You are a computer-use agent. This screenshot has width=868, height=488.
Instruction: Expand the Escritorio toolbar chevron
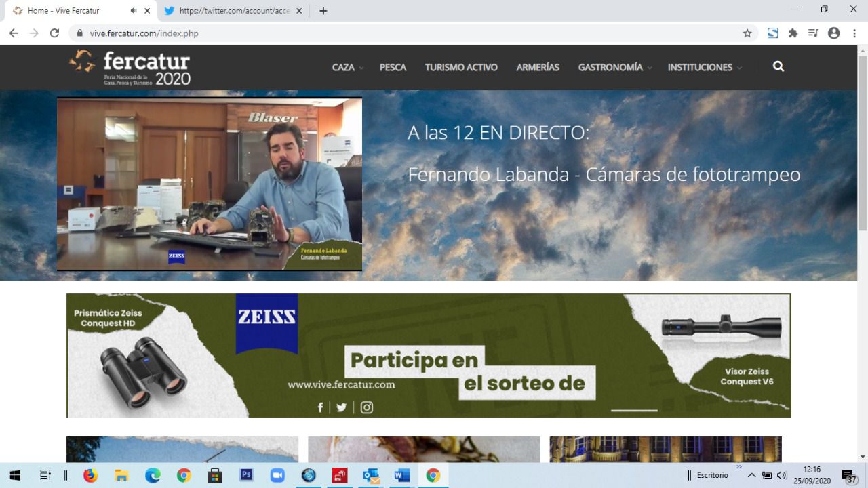click(x=738, y=467)
